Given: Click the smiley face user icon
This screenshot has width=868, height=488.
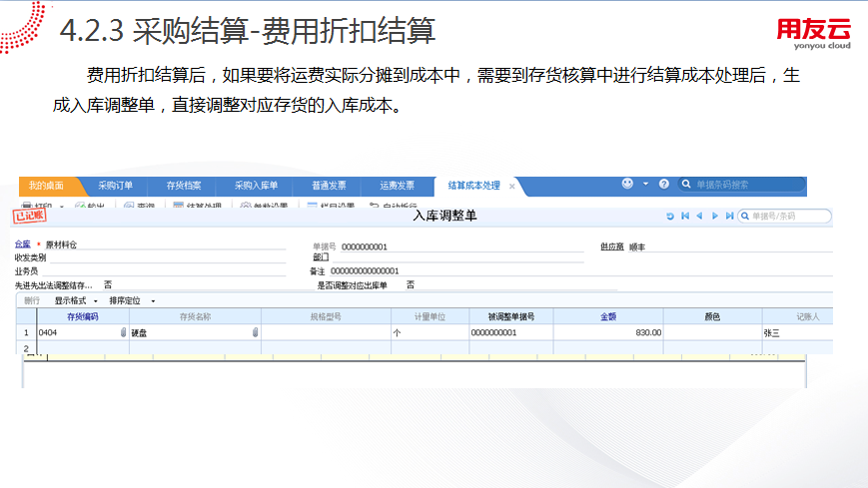Looking at the screenshot, I should coord(627,185).
